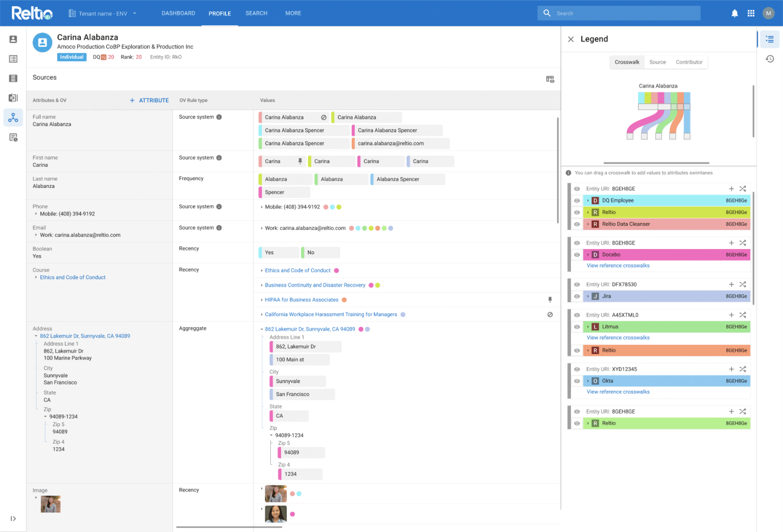The width and height of the screenshot is (783, 532).
Task: Click the shuffle icon for entity DFX78530
Action: [x=743, y=284]
